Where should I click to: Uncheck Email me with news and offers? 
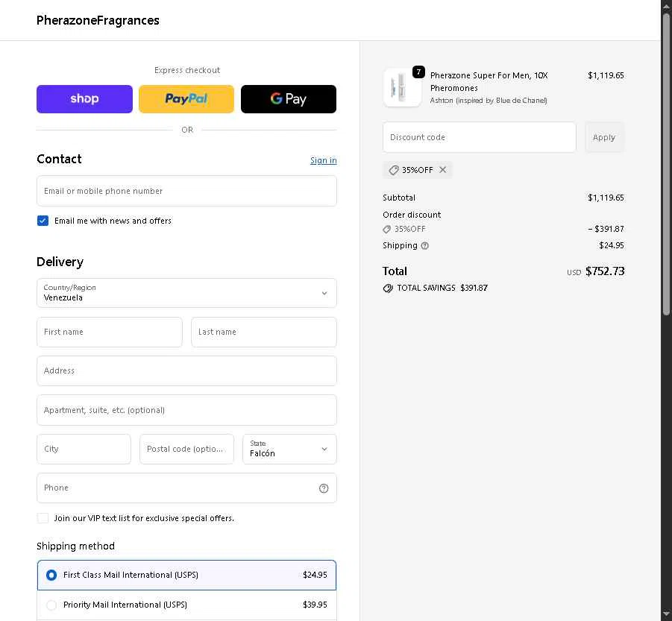[x=43, y=221]
